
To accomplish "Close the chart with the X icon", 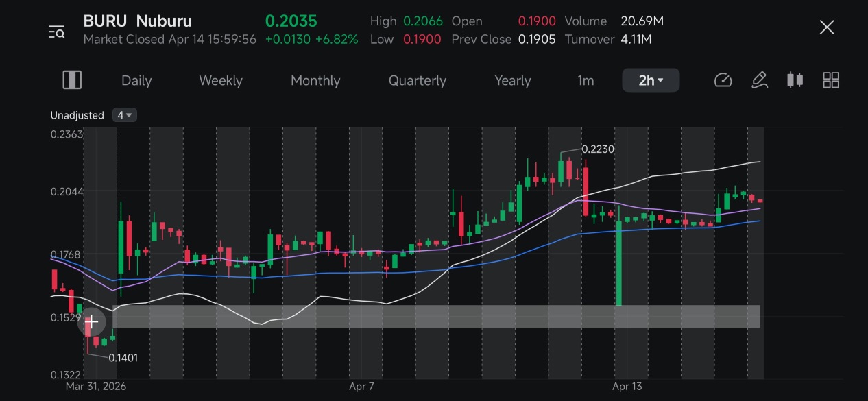I will click(x=827, y=27).
